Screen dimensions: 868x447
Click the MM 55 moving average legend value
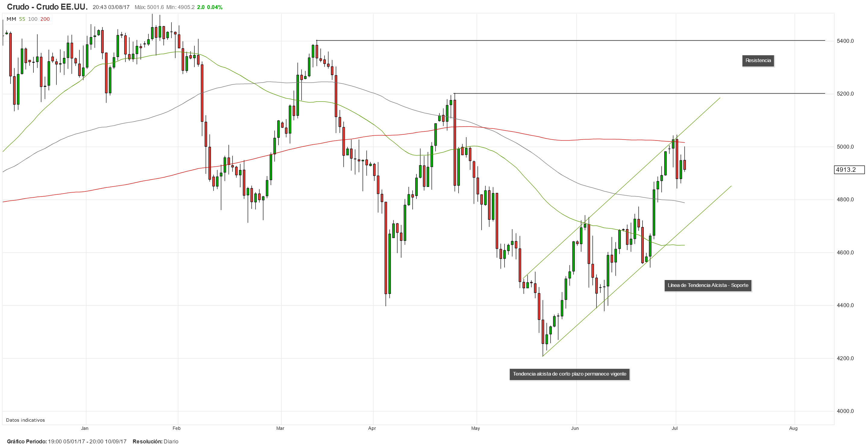[x=22, y=19]
